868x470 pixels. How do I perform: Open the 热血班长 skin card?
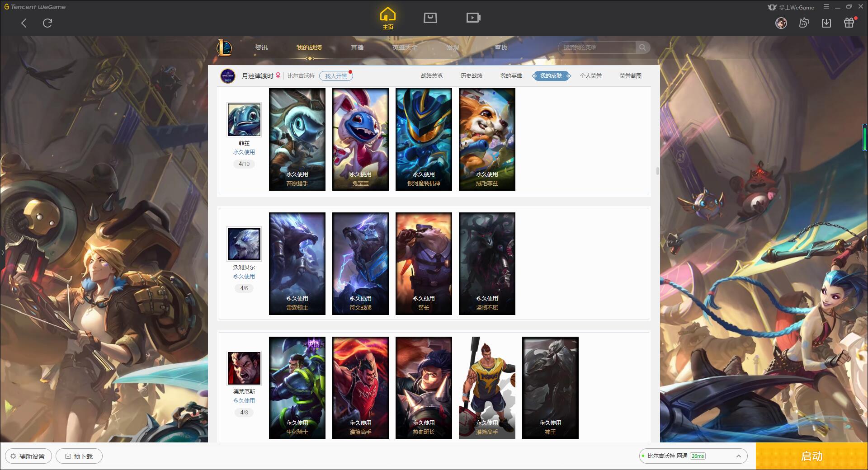click(424, 388)
